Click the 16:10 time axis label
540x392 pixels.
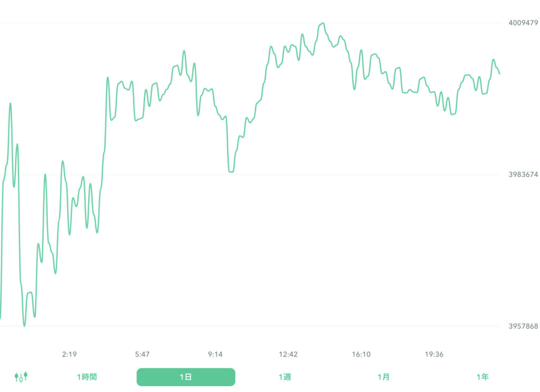click(x=361, y=354)
